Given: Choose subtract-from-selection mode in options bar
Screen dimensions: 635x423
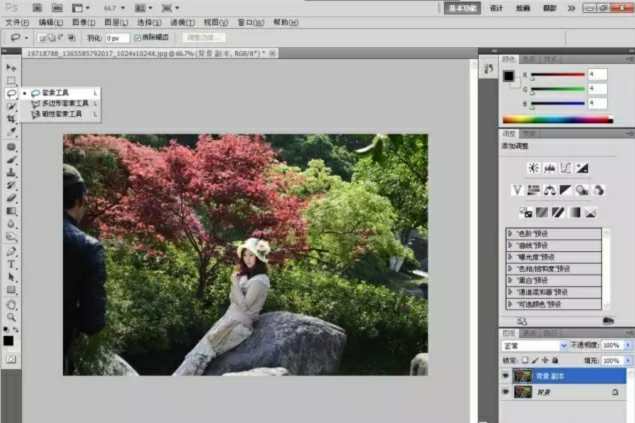Looking at the screenshot, I should point(61,38).
